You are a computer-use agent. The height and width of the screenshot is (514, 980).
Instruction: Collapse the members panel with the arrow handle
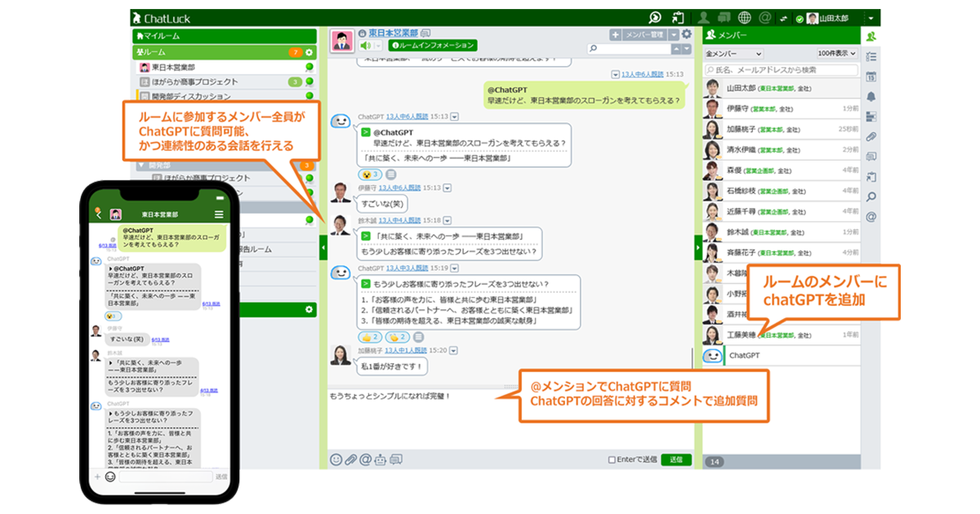697,246
